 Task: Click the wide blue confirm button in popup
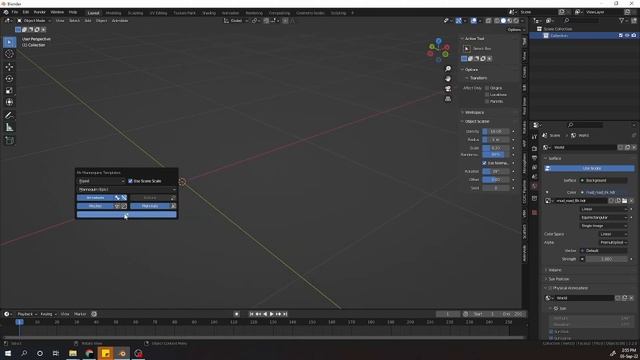(x=127, y=214)
